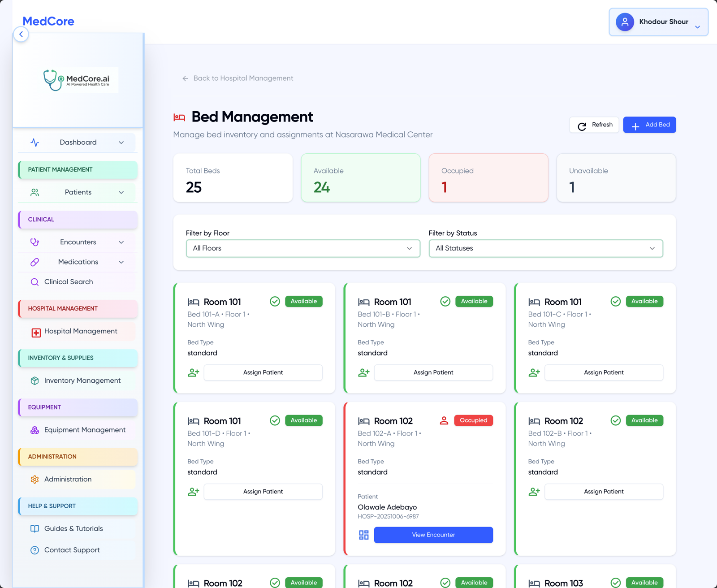Open the Khodour Shour account menu
Viewport: 717px width, 588px height.
coord(658,22)
